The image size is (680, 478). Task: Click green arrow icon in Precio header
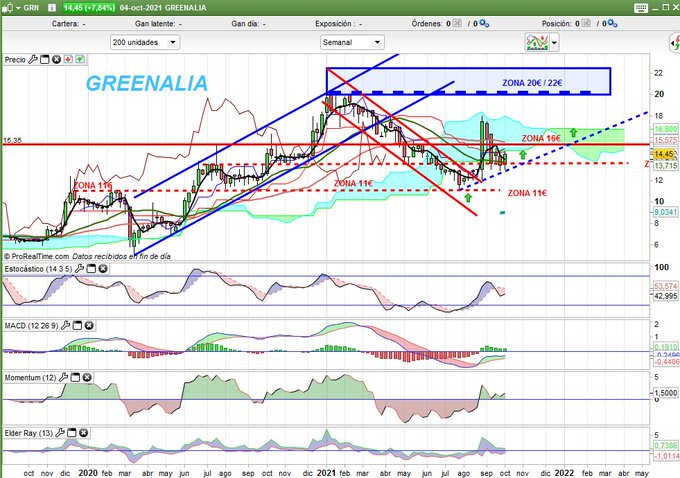80,59
